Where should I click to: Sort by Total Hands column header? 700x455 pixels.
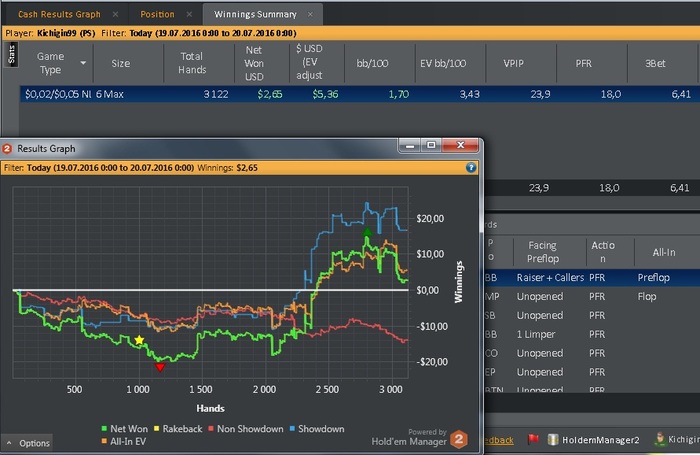point(192,63)
